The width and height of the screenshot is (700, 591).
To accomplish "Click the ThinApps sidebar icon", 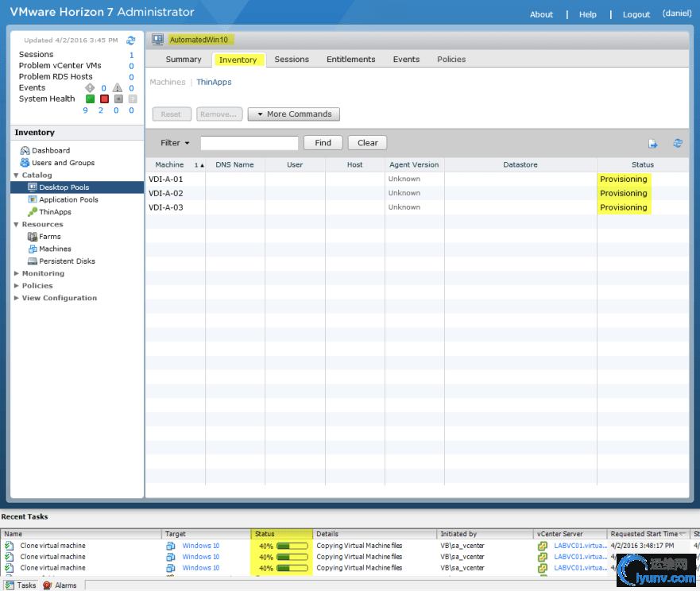I will pyautogui.click(x=33, y=211).
